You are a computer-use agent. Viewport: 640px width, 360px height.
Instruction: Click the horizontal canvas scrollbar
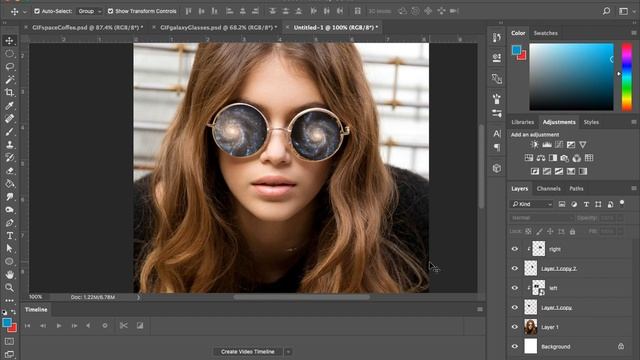coord(302,297)
